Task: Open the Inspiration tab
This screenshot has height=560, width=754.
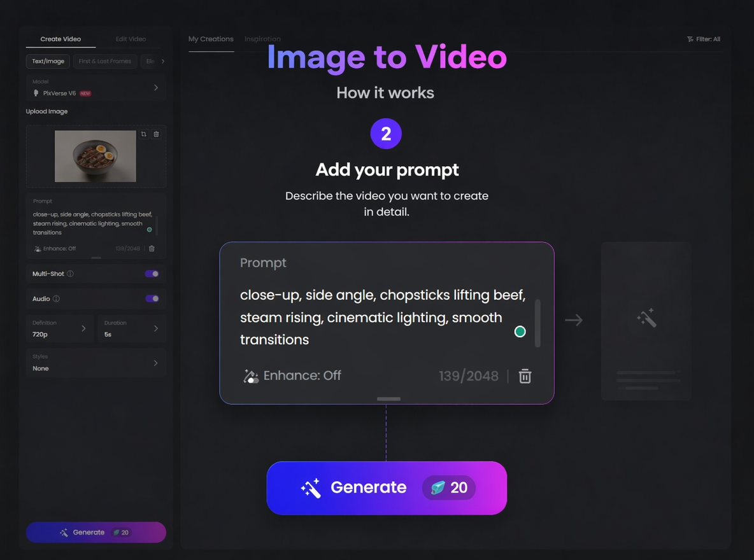Action: [x=262, y=39]
